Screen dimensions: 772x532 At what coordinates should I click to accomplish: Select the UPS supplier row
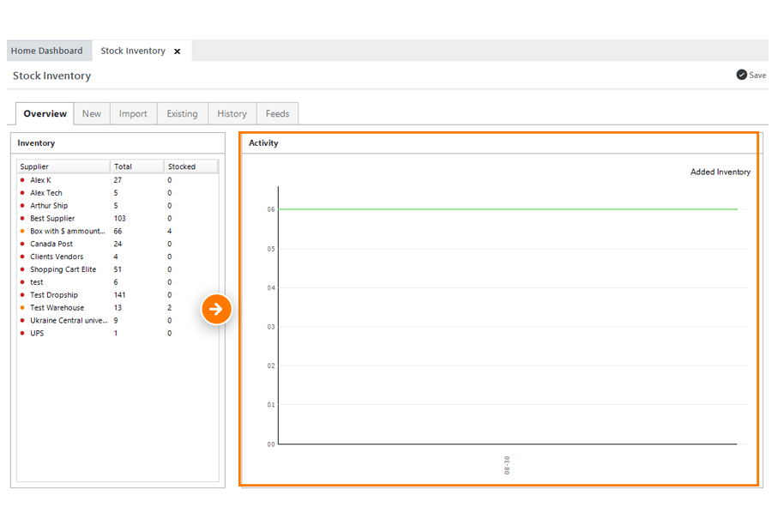coord(118,334)
